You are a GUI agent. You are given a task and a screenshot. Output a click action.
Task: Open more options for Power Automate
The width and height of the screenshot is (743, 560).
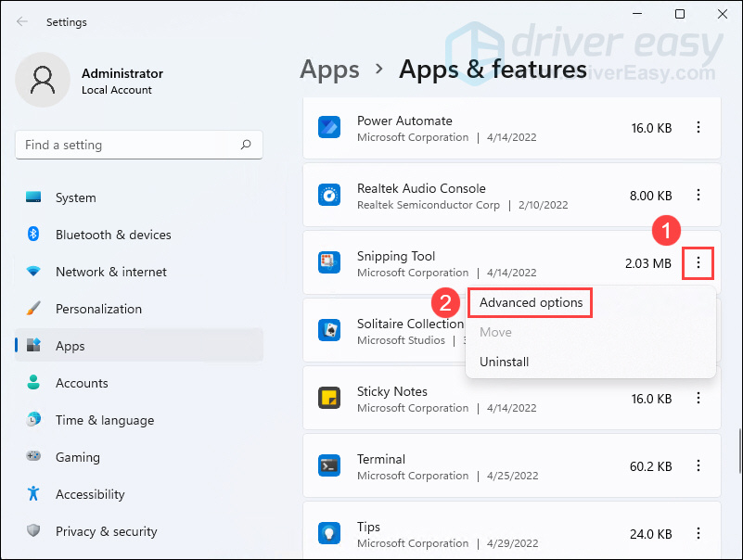click(698, 127)
